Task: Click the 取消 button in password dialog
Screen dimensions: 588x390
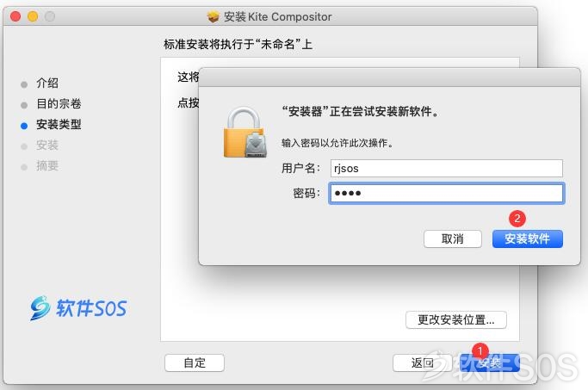Action: [x=453, y=238]
